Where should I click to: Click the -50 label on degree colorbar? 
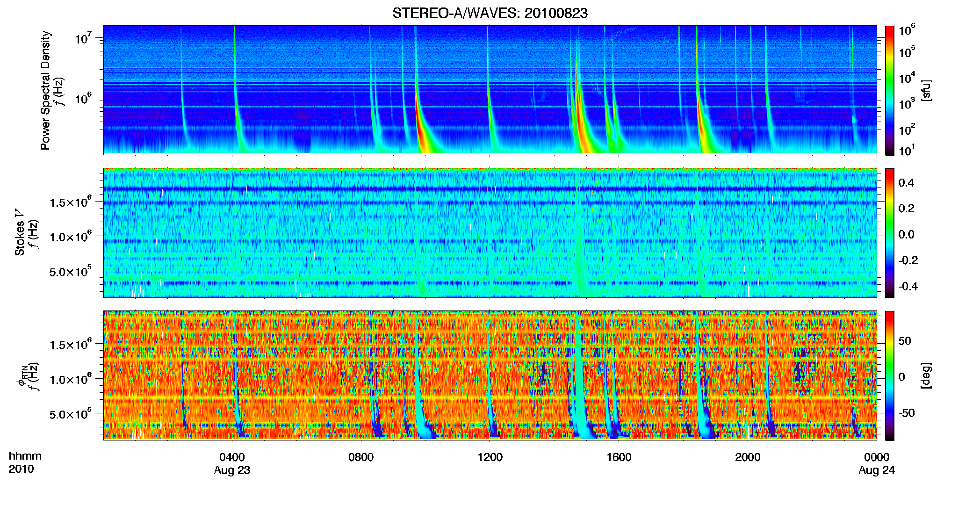click(x=907, y=413)
